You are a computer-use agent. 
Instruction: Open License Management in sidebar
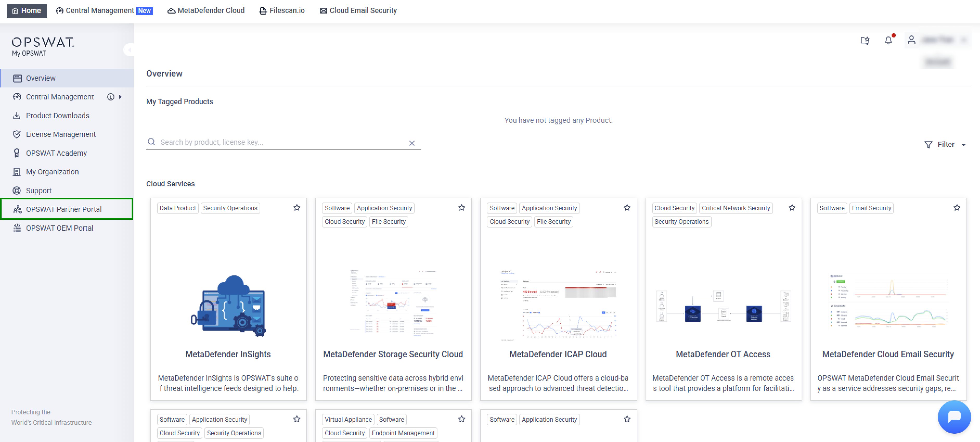tap(67, 134)
